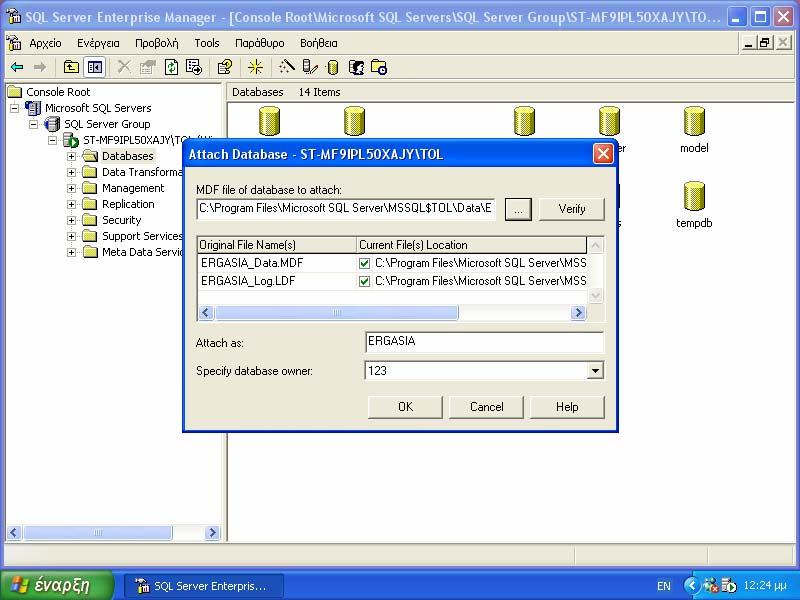Click the SQL Server Service Manager tray icon
This screenshot has height=600, width=800.
(729, 585)
